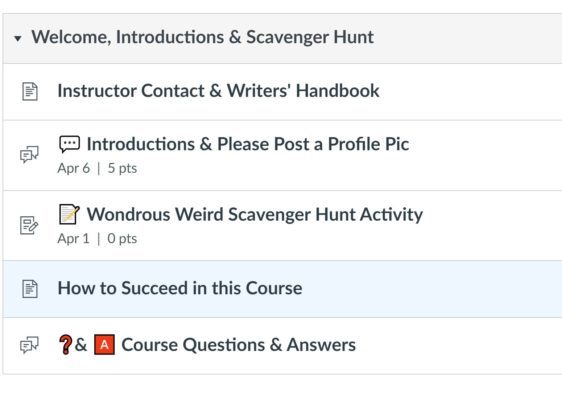Click the 5 pts label
This screenshot has width=562, height=405.
122,168
